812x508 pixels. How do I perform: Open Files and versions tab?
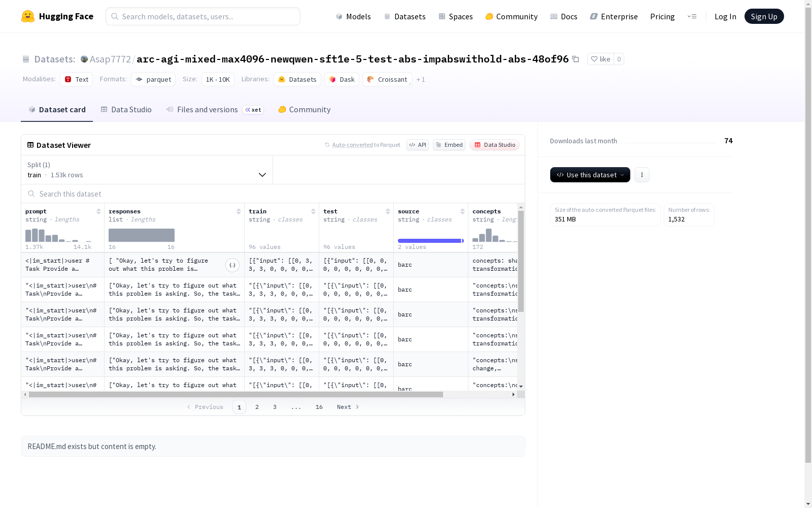click(x=215, y=110)
